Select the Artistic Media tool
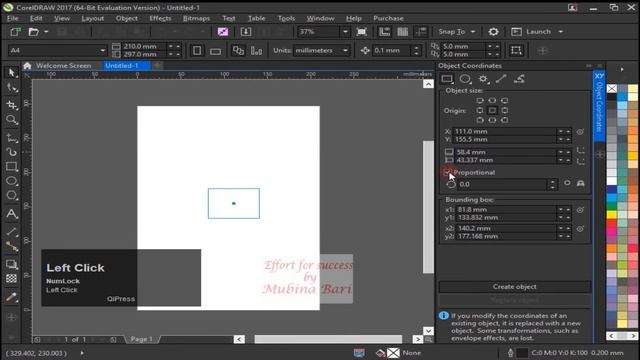The image size is (640, 360). pos(12,152)
